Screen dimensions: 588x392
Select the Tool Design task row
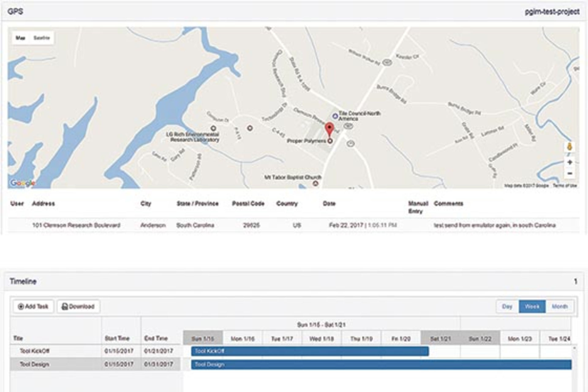tap(34, 364)
